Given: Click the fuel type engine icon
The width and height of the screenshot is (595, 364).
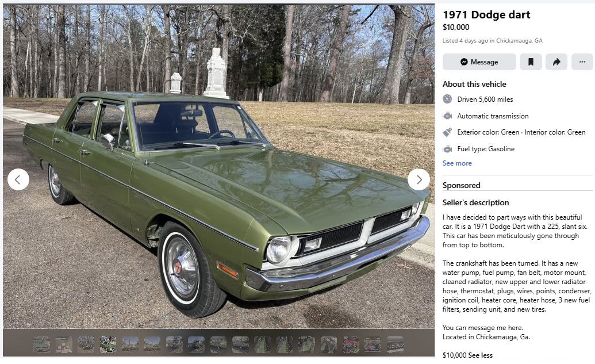Looking at the screenshot, I should point(447,149).
